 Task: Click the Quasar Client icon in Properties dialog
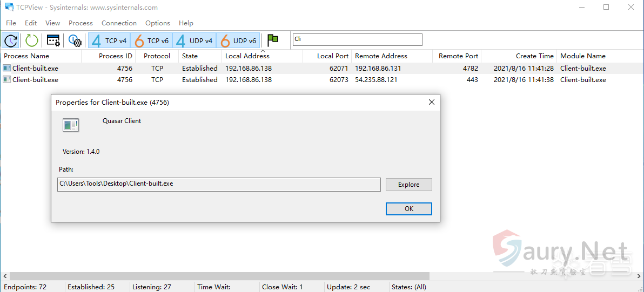pyautogui.click(x=71, y=125)
